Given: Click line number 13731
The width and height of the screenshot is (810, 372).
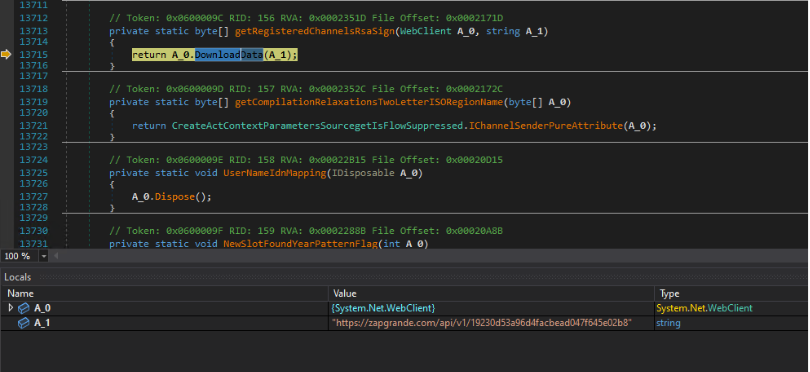Looking at the screenshot, I should 34,244.
